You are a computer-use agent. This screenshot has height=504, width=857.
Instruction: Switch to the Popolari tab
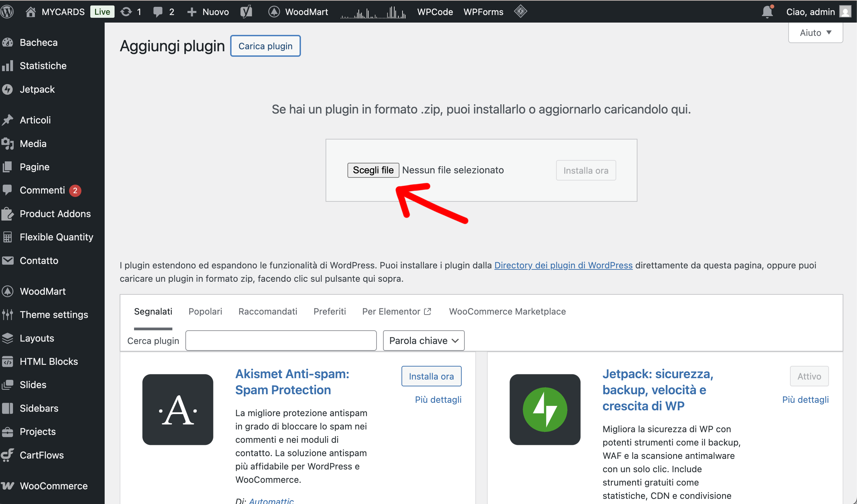click(205, 311)
